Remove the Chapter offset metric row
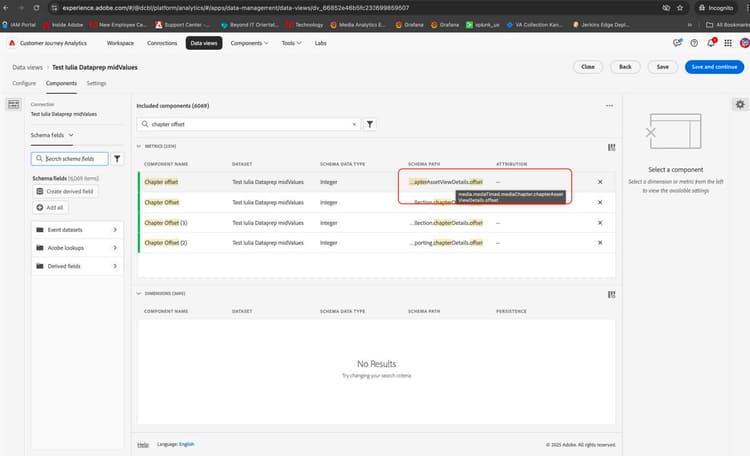The width and height of the screenshot is (750, 456). click(x=600, y=182)
